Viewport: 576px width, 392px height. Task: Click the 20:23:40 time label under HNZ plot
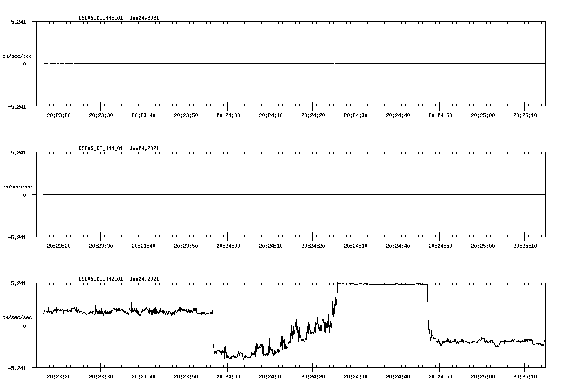[x=143, y=377]
